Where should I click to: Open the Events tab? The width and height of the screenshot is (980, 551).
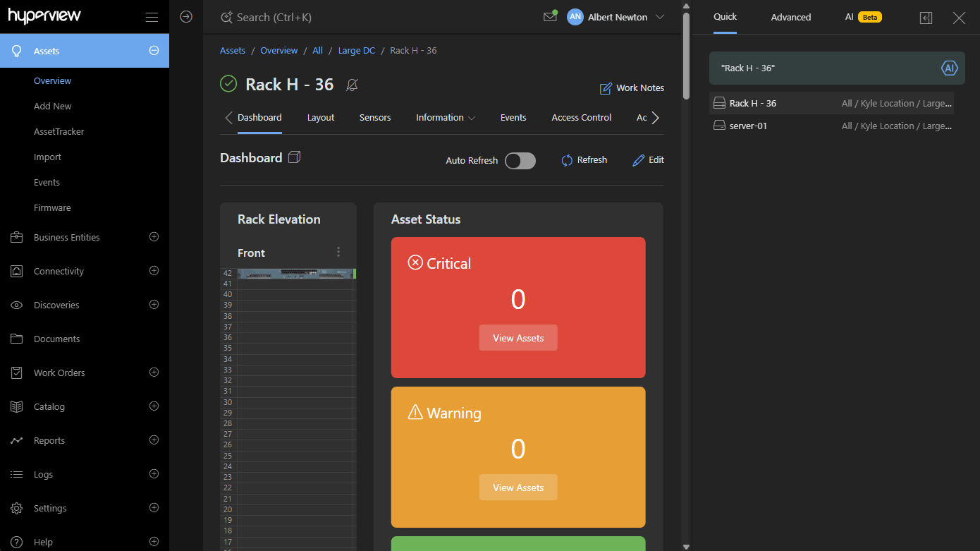coord(513,118)
